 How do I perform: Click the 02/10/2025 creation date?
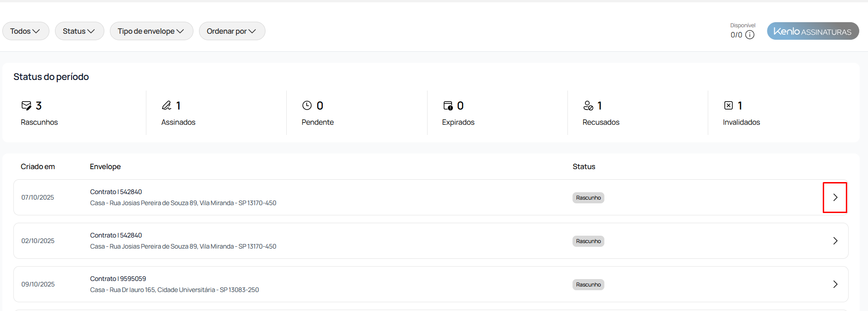38,241
